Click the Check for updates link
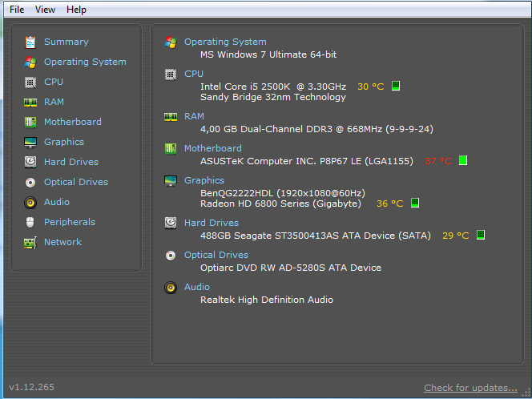The image size is (532, 399). pyautogui.click(x=470, y=388)
